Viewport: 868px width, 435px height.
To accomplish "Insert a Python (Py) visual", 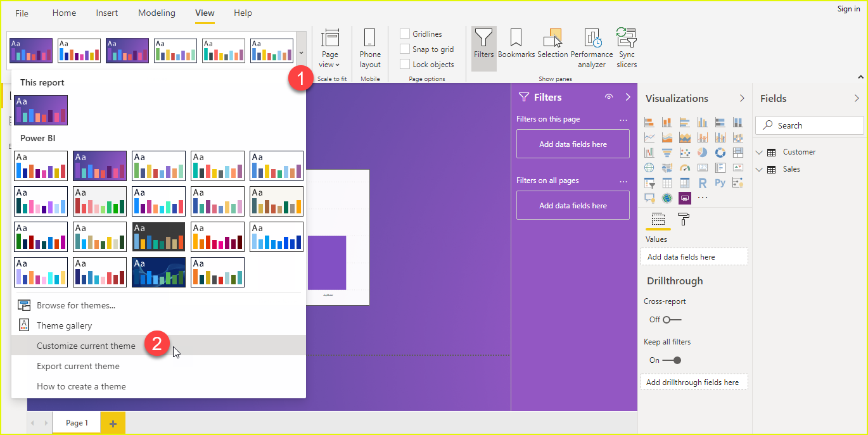I will pos(720,182).
